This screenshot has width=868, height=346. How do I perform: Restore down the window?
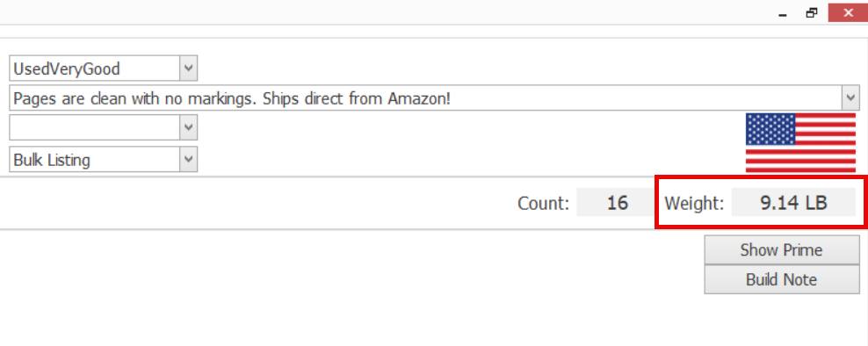tap(812, 13)
